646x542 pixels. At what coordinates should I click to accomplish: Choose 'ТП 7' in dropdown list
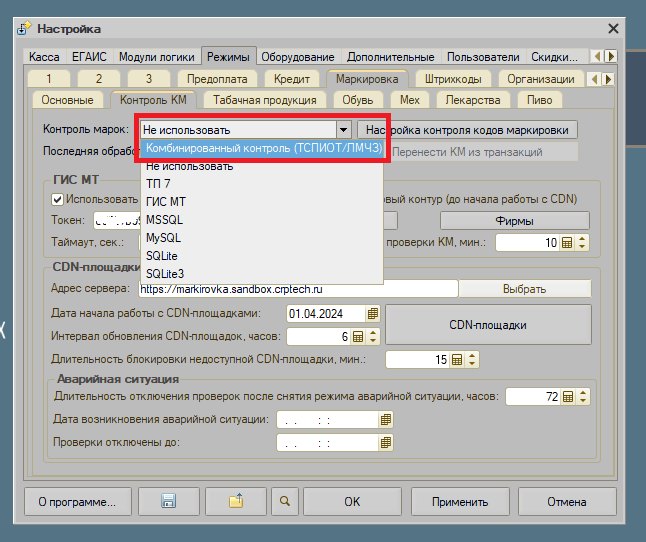(x=262, y=184)
